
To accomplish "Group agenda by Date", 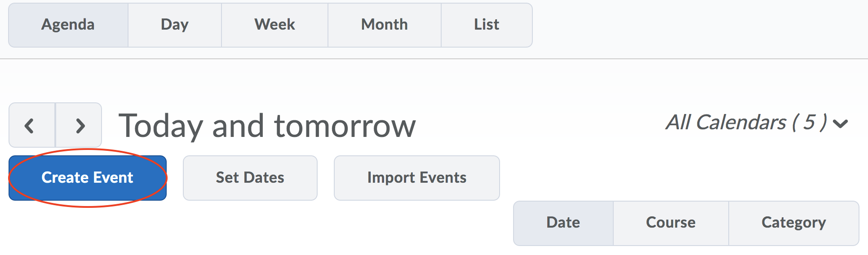I will 563,223.
